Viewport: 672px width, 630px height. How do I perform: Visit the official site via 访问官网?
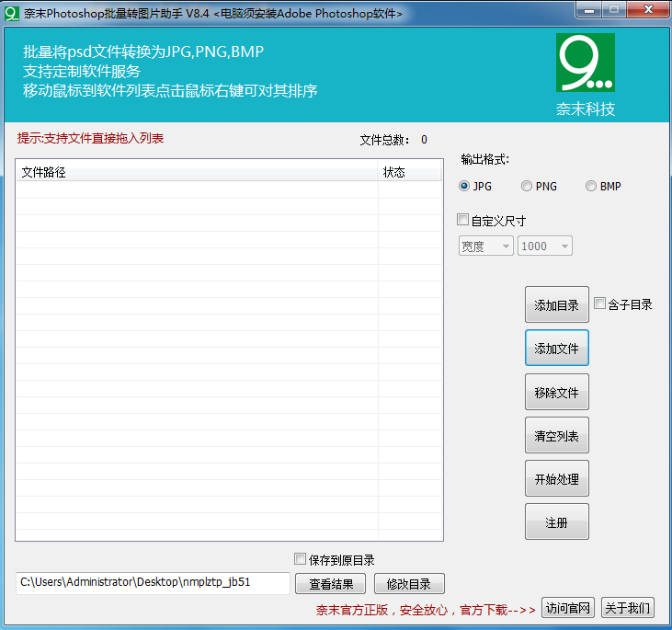(x=568, y=608)
